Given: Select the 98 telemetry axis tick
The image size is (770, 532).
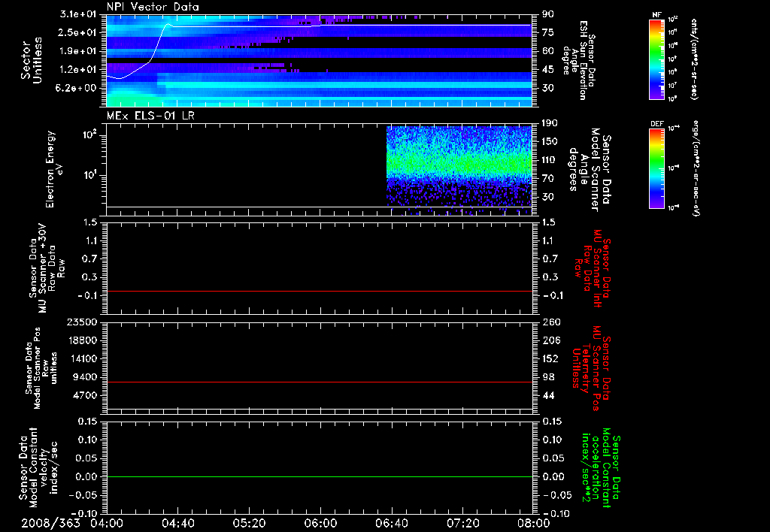Looking at the screenshot, I should (548, 377).
